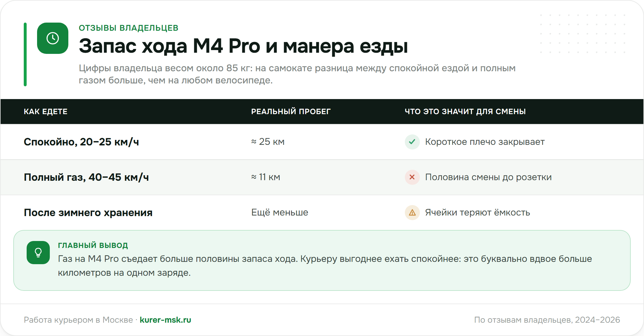644x336 pixels.
Task: Click the 'Главный вывод' label
Action: [93, 245]
